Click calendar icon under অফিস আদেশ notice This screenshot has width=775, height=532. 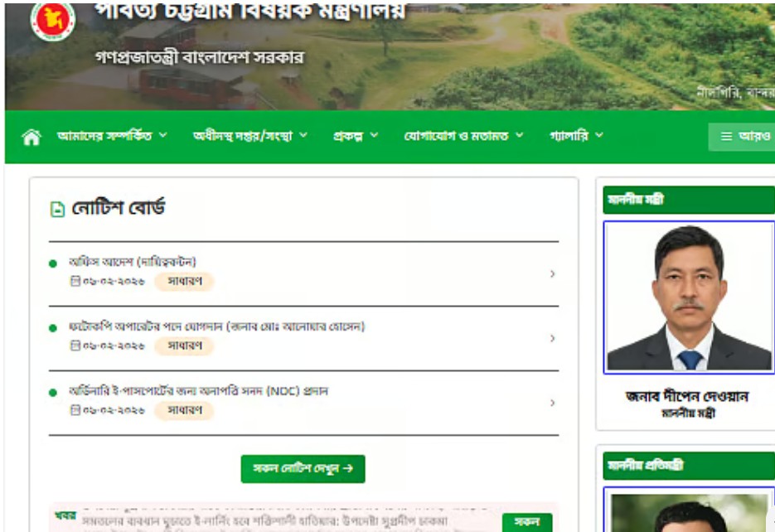(75, 282)
